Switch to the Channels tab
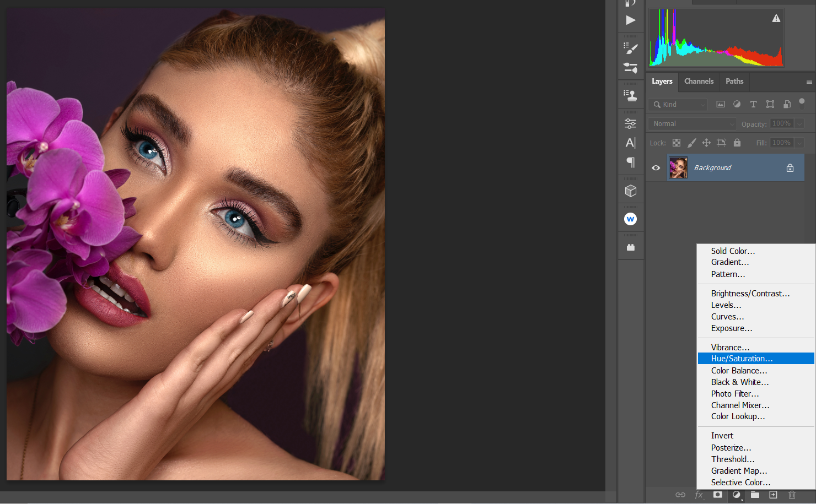The image size is (816, 504). (699, 81)
